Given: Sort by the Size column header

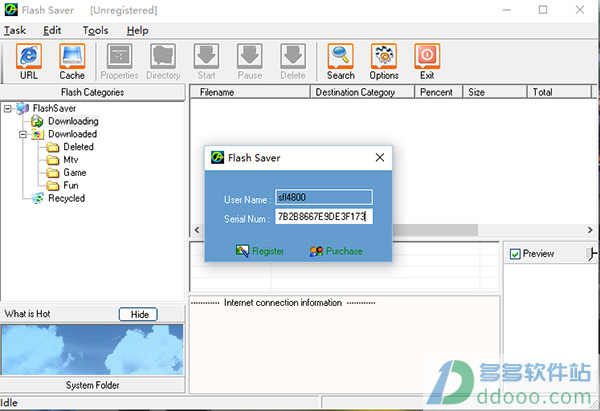Looking at the screenshot, I should pos(495,92).
